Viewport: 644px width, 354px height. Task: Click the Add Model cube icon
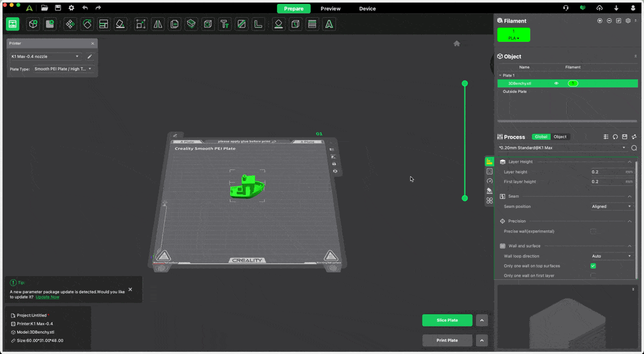pos(33,24)
